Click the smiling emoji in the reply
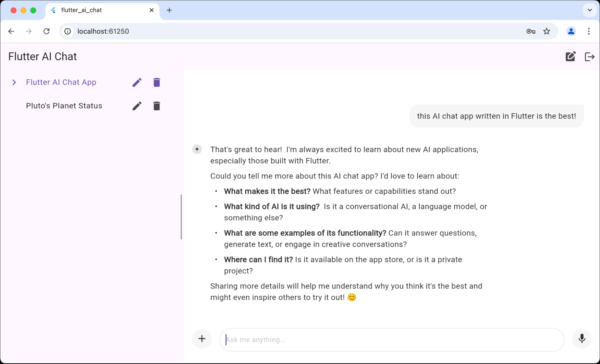The width and height of the screenshot is (600, 364). pyautogui.click(x=352, y=297)
